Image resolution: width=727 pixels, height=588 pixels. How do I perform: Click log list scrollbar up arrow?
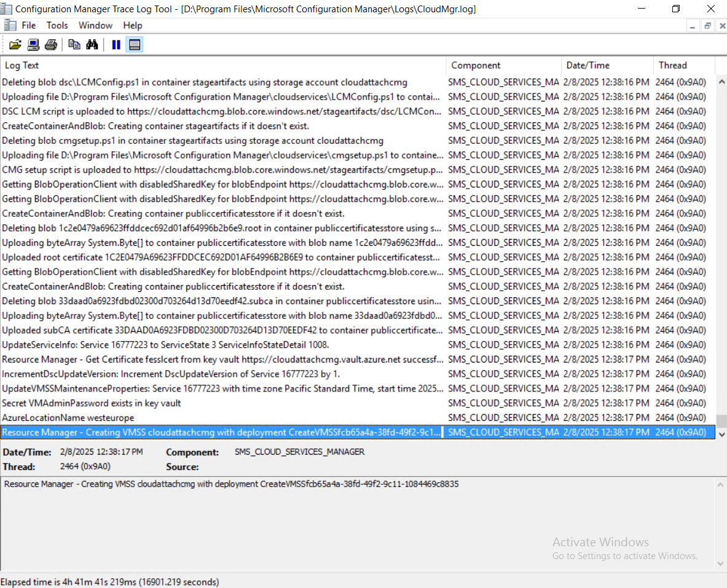(721, 82)
